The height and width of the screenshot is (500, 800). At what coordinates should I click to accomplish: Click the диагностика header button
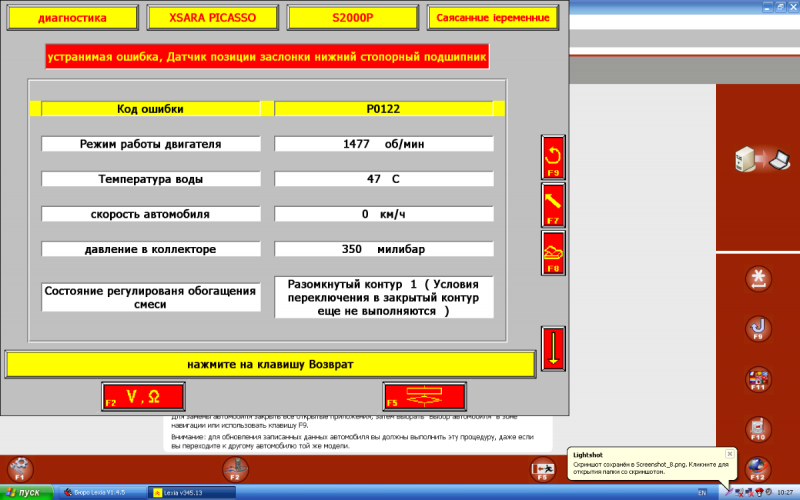click(72, 18)
